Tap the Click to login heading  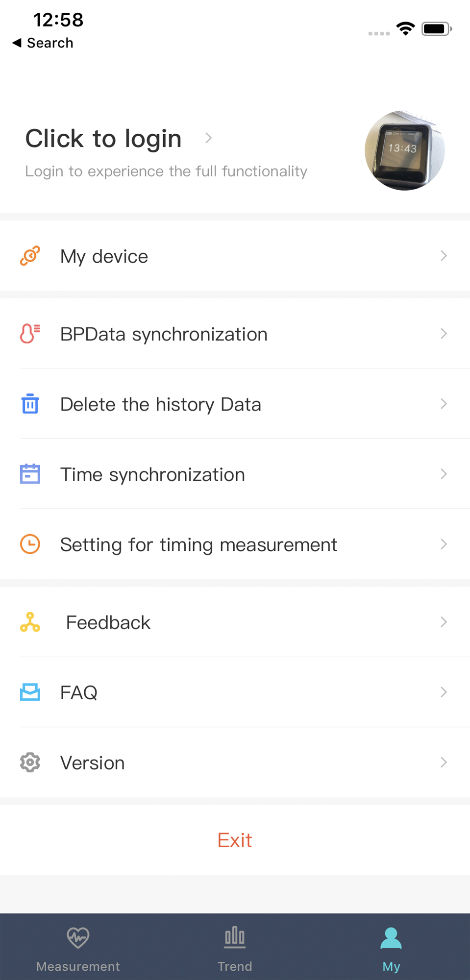point(103,139)
